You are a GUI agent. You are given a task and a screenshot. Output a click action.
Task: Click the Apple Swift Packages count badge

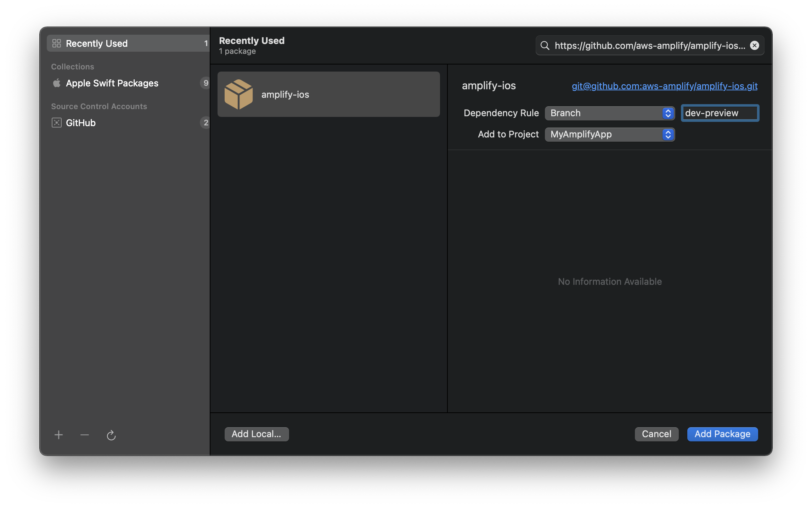coord(205,83)
